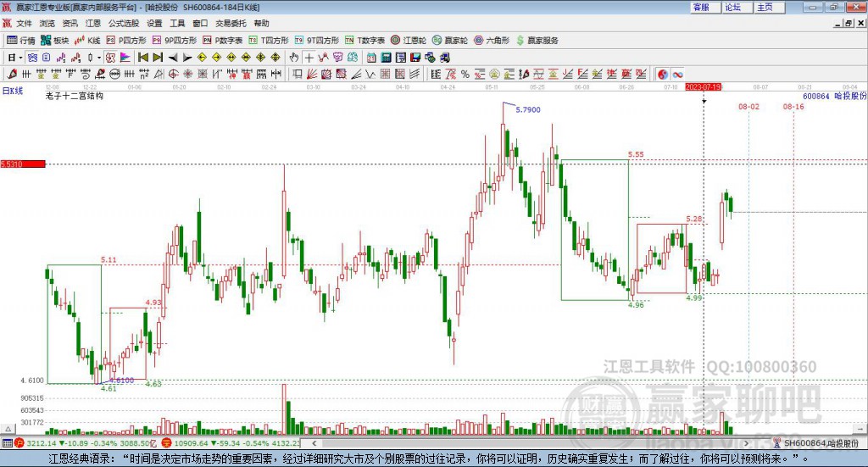Open the 窗口 menu

click(200, 23)
